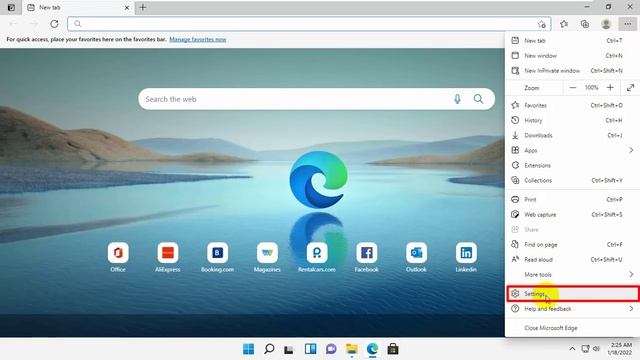This screenshot has height=360, width=640.
Task: Open Collections from the menu list
Action: point(572,180)
